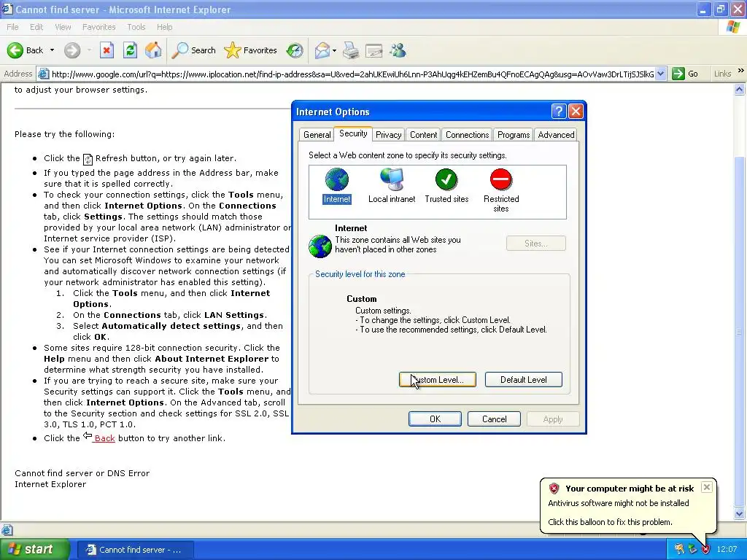Click OK in Internet Options
The width and height of the screenshot is (747, 560).
(x=435, y=419)
